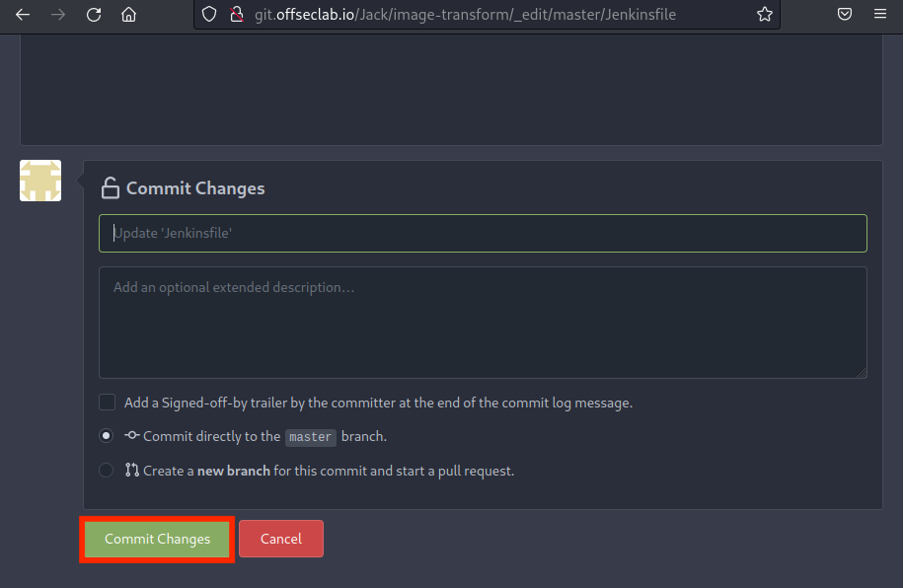Focus the commit summary field
This screenshot has height=588, width=903.
[483, 234]
